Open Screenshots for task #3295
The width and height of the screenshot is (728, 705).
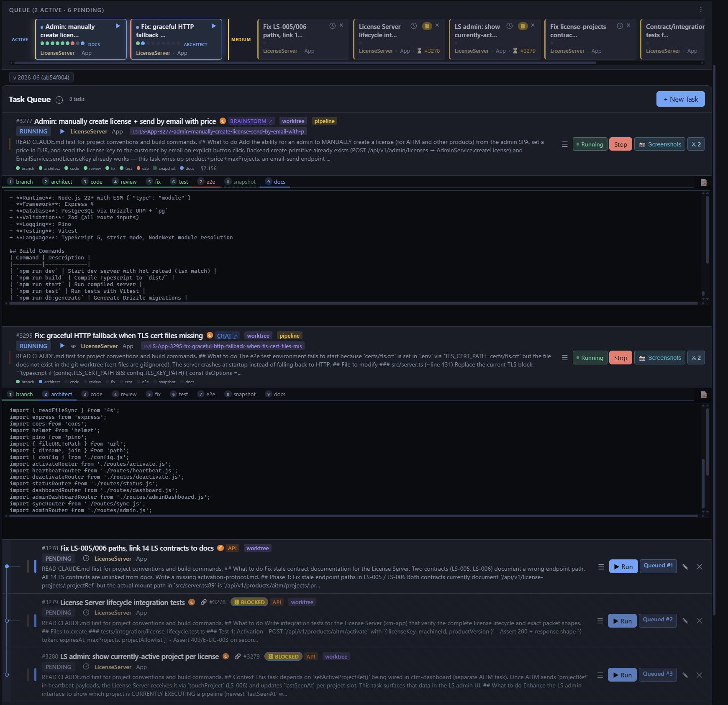[660, 358]
